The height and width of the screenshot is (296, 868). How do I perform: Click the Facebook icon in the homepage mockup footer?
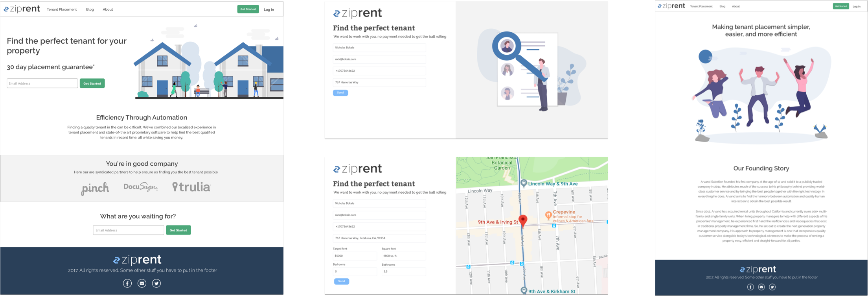[x=127, y=283]
